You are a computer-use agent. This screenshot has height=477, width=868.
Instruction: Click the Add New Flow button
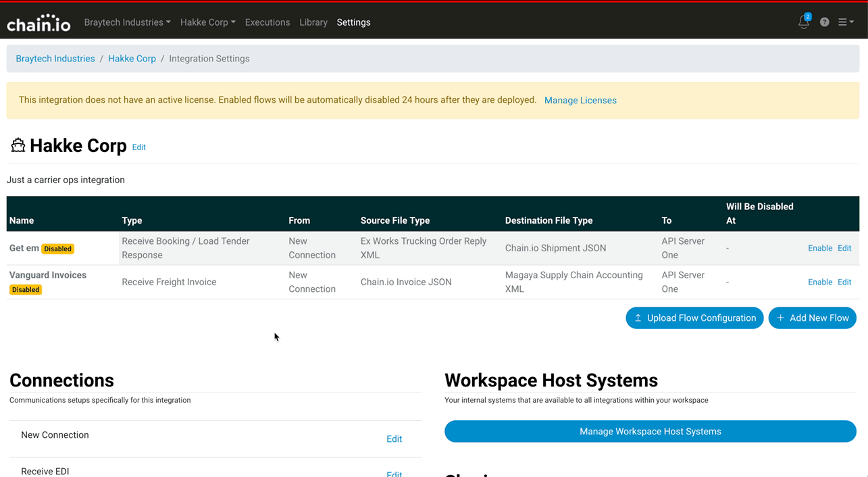tap(812, 318)
